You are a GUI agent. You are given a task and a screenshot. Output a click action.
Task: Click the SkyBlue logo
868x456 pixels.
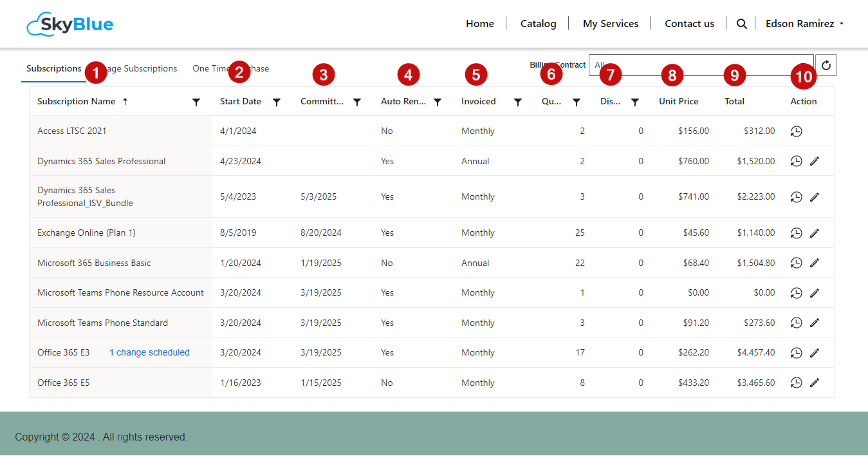pyautogui.click(x=69, y=24)
